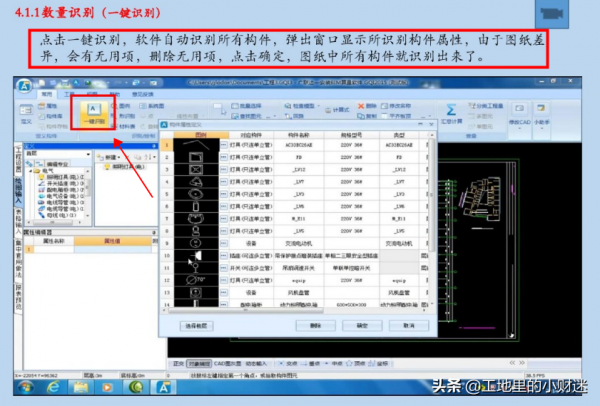This screenshot has height=406, width=600.
Task: Click the blue A application taskbar icon
Action: coord(163,387)
